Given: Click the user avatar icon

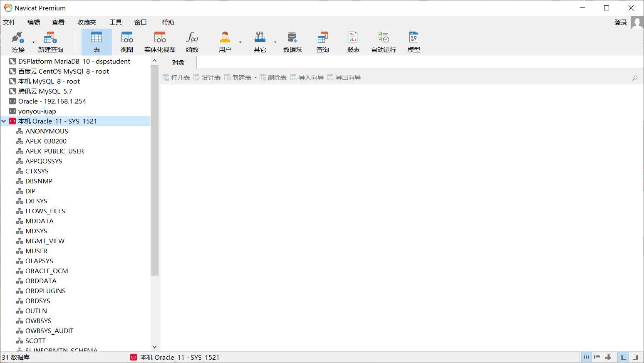Looking at the screenshot, I should (637, 22).
